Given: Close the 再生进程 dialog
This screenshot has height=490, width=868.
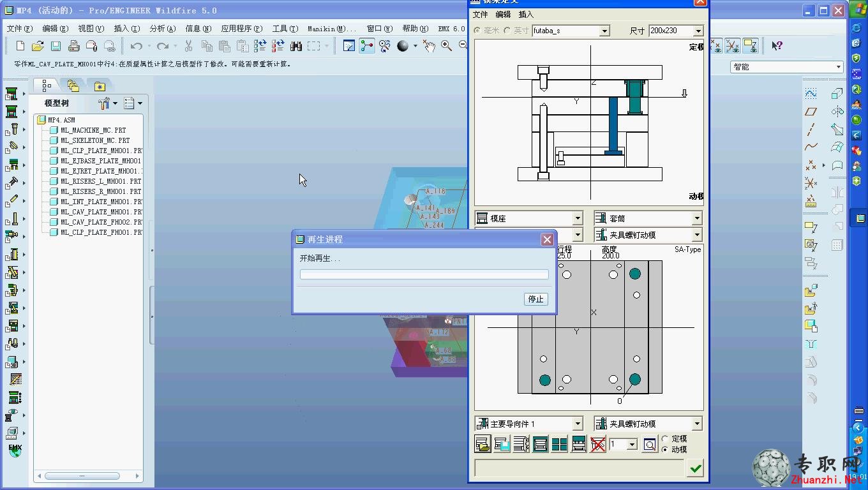Looking at the screenshot, I should [547, 239].
